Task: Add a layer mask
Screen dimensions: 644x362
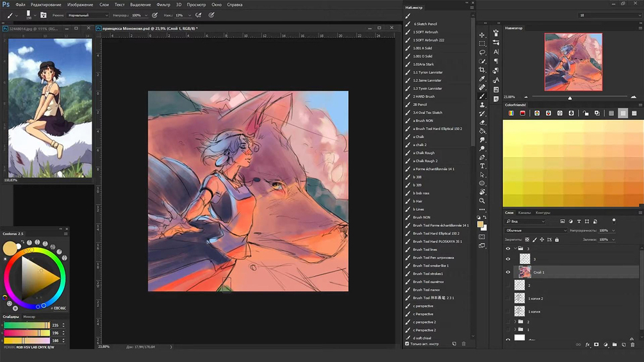Action: coord(597,345)
